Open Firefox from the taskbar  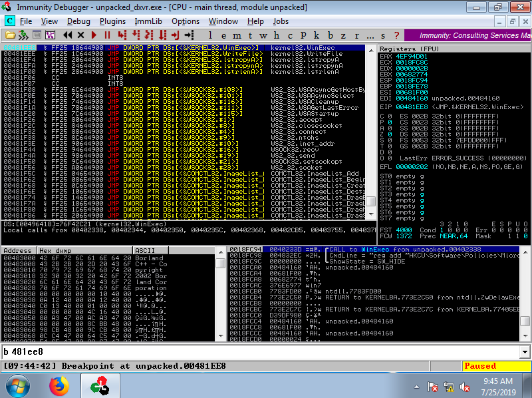click(x=59, y=386)
